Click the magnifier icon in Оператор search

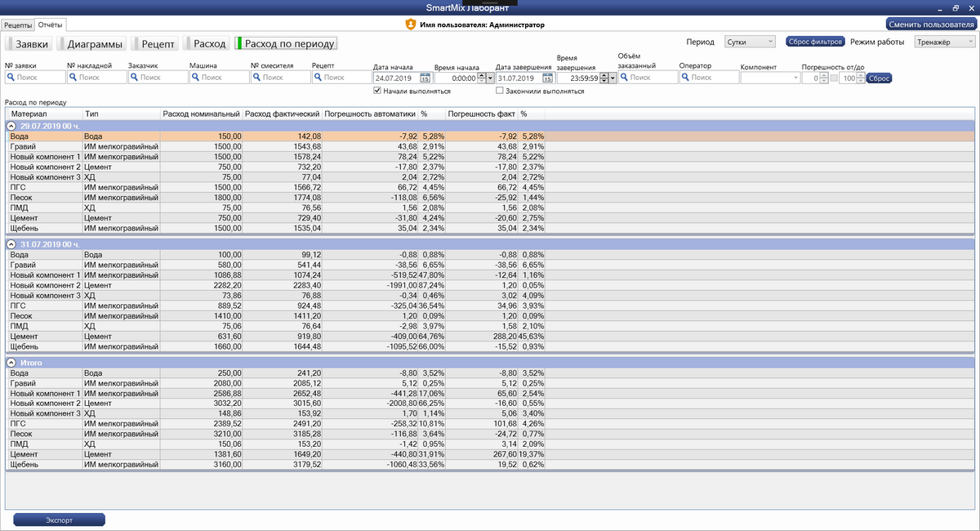coord(685,78)
